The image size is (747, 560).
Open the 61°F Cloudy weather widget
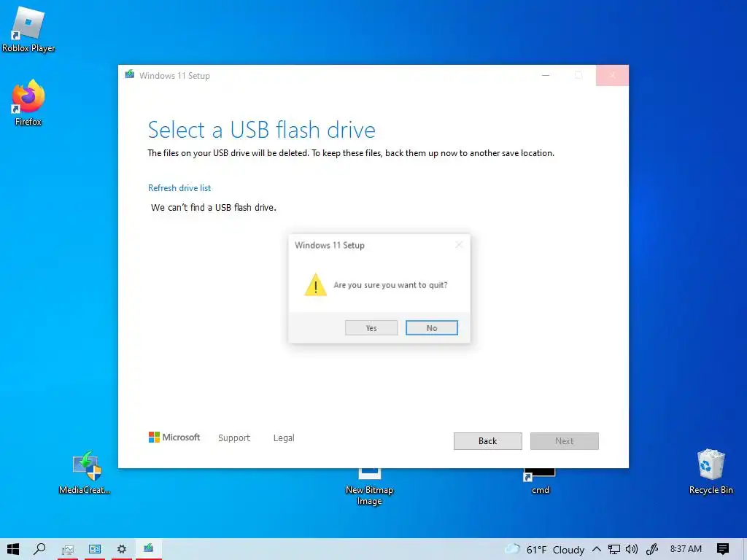point(544,549)
